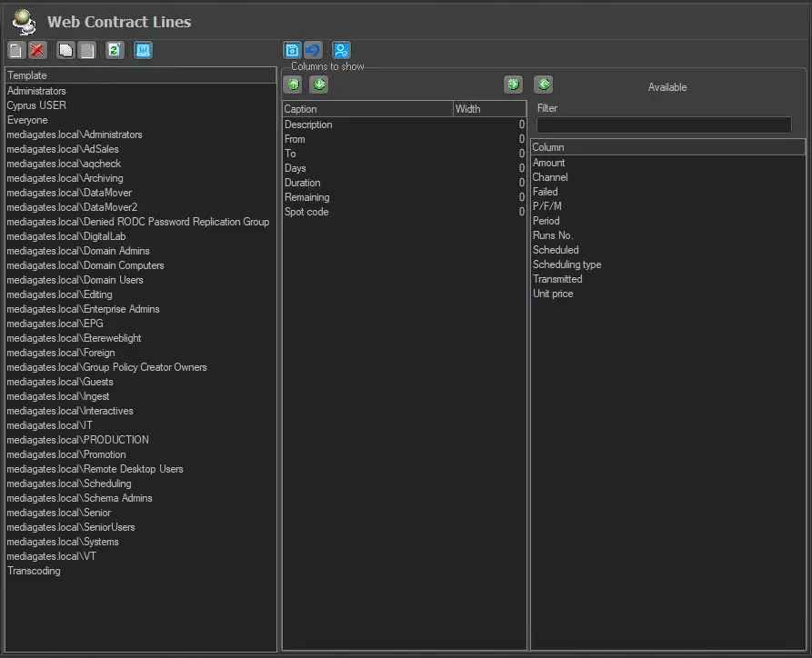Screen dimensions: 812x658
Task: Select the Spot code column row
Action: tap(306, 212)
